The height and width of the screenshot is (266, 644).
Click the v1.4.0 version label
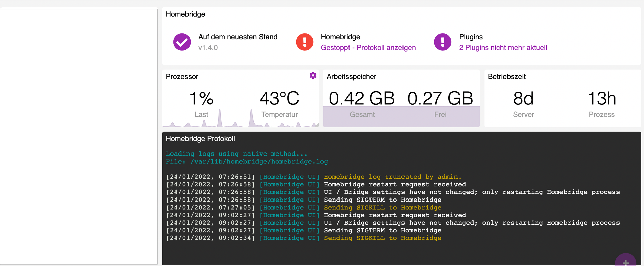[x=208, y=48]
